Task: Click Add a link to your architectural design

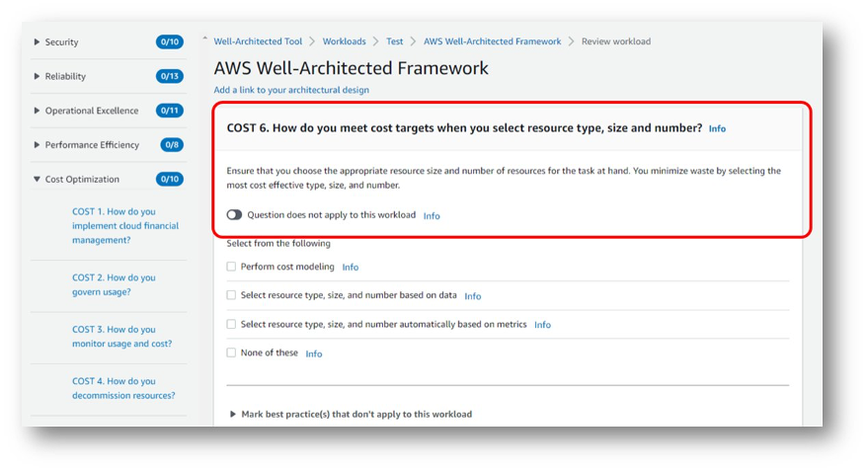Action: [x=291, y=90]
